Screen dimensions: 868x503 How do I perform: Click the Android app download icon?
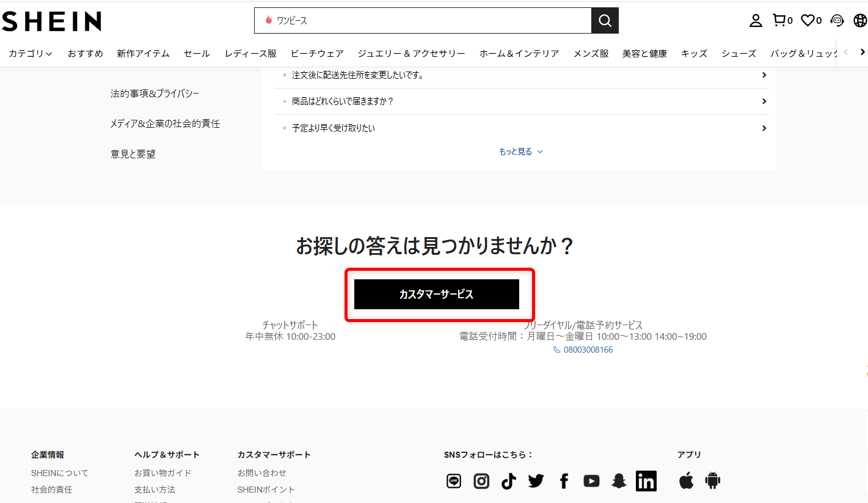(x=713, y=480)
